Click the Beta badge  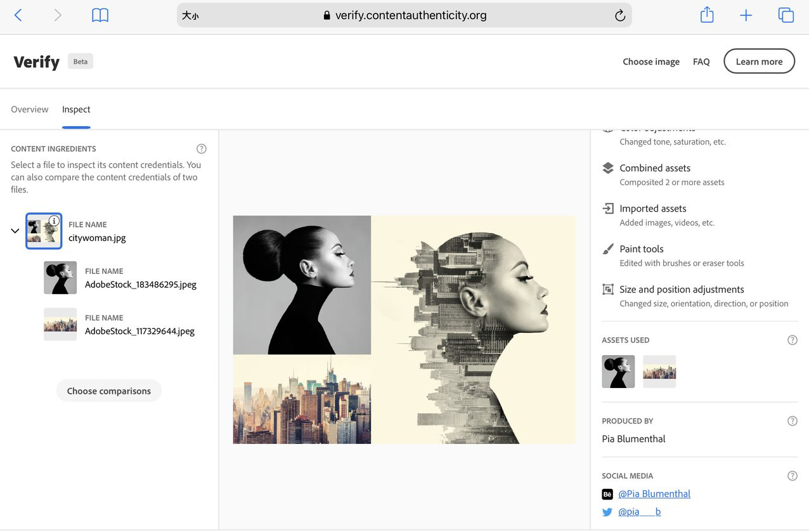pyautogui.click(x=81, y=62)
